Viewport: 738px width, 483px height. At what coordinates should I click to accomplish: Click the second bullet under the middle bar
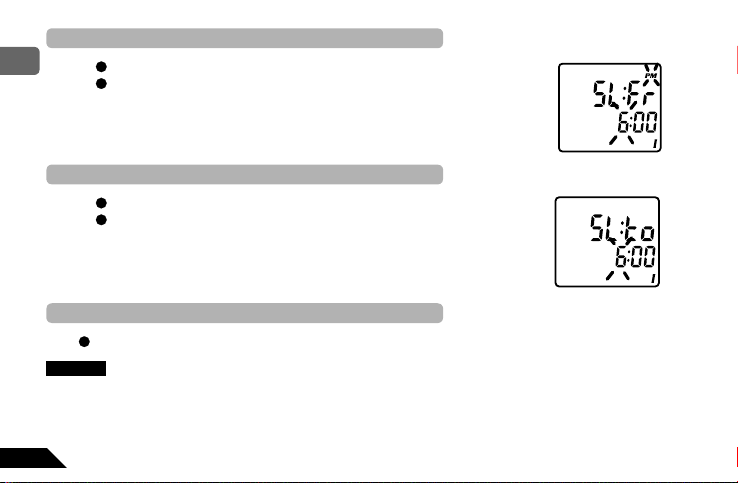[101, 220]
